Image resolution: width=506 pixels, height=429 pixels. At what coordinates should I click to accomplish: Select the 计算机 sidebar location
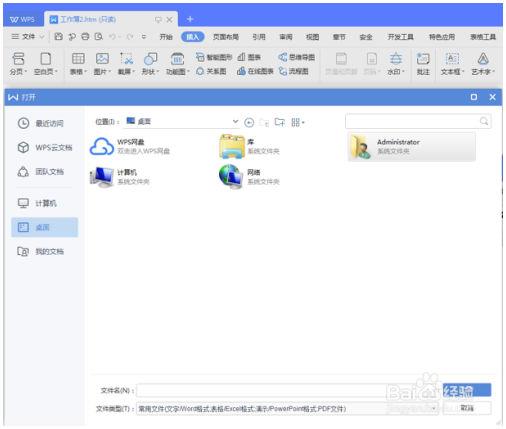click(37, 203)
